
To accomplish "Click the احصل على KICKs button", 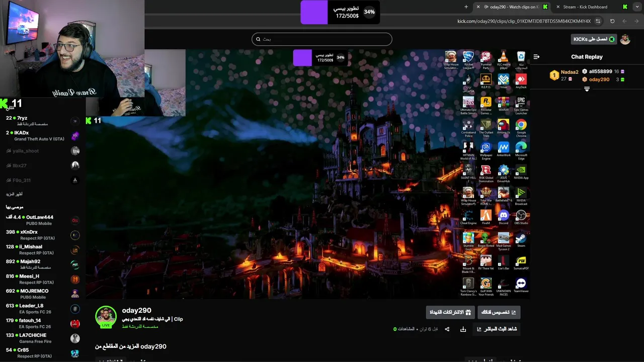I will pyautogui.click(x=594, y=39).
